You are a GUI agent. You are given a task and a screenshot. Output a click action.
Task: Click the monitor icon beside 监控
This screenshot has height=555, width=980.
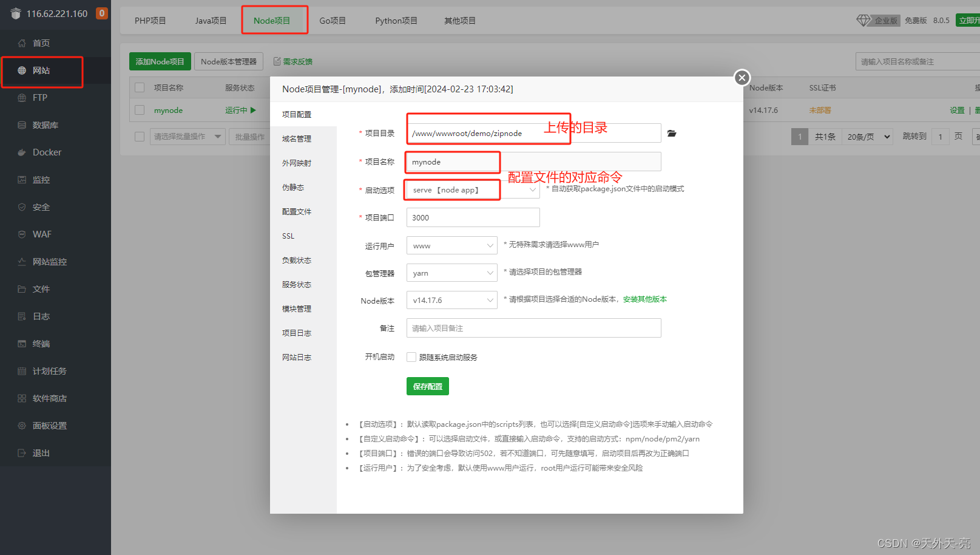click(x=22, y=180)
